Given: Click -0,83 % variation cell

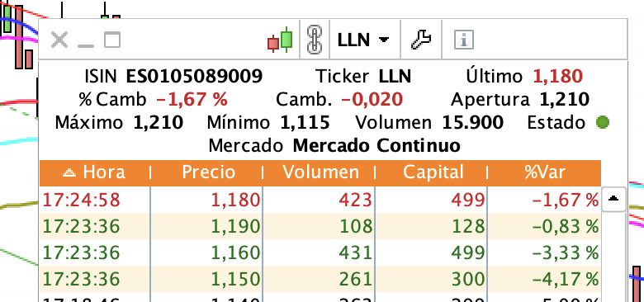Looking at the screenshot, I should pos(565,226).
